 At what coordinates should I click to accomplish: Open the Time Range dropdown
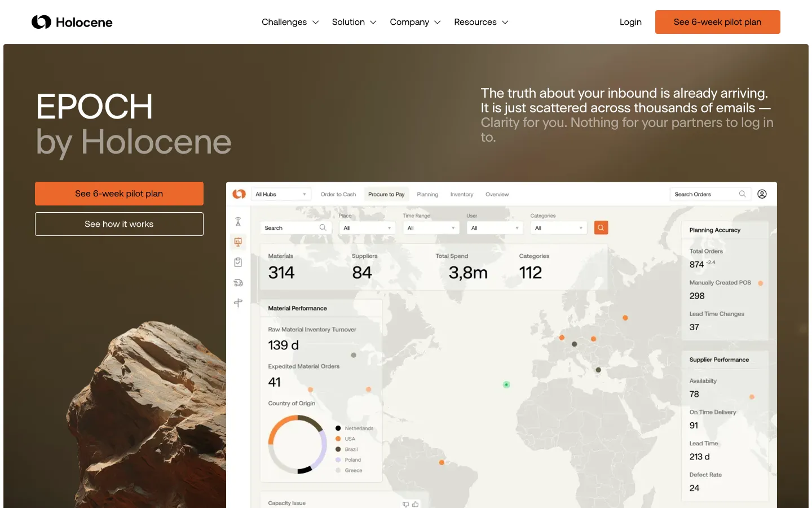(431, 228)
